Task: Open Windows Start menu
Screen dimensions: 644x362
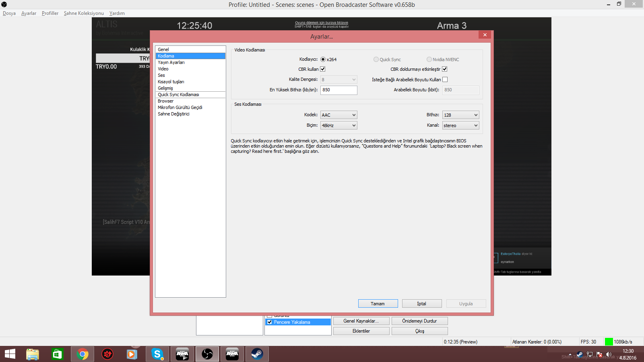Action: coord(10,354)
